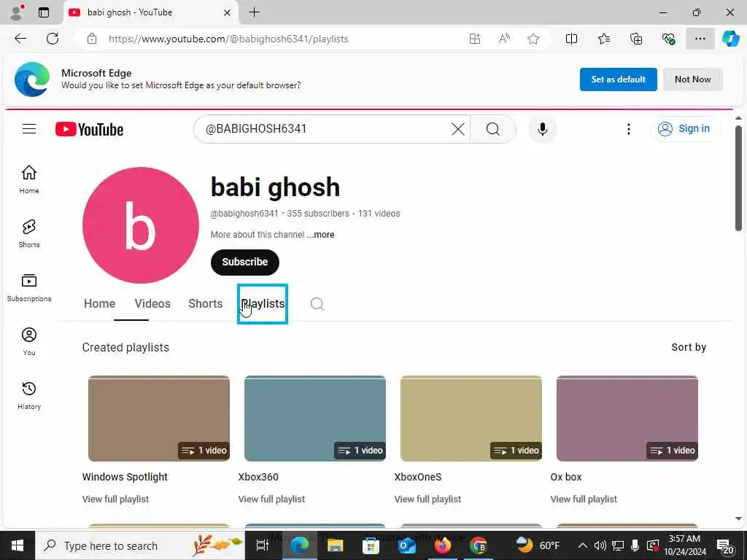Start voice search with microphone icon
Viewport: 747px width, 560px height.
click(x=542, y=129)
